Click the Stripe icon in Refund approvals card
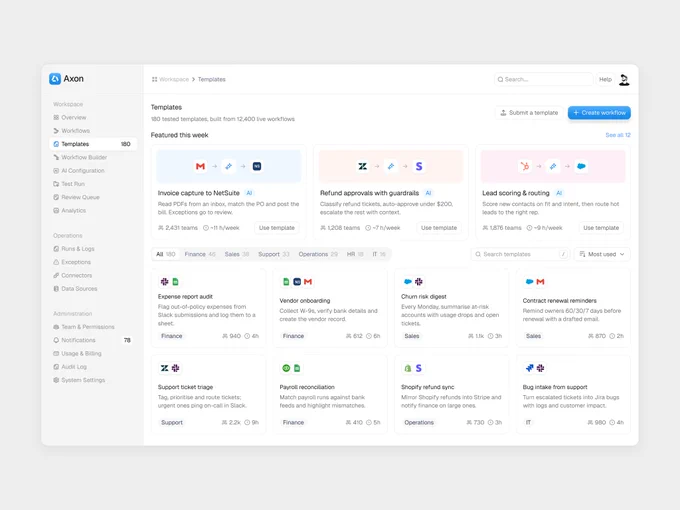 [419, 167]
